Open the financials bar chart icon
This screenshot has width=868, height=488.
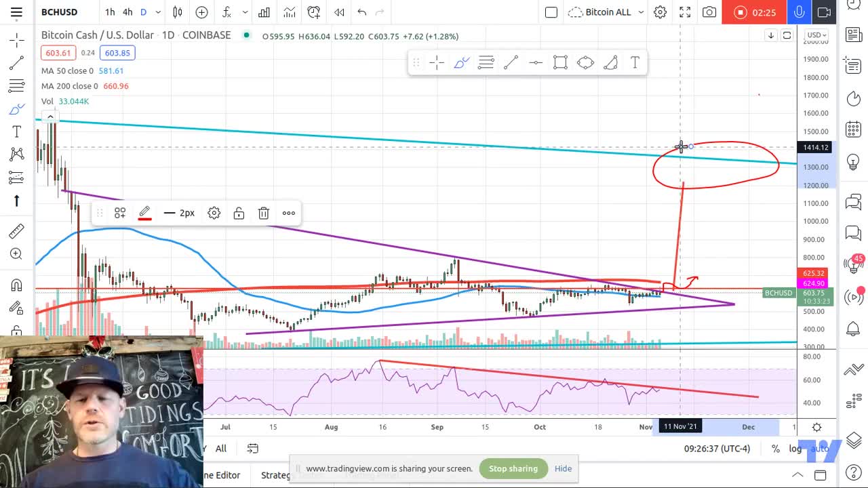click(264, 12)
